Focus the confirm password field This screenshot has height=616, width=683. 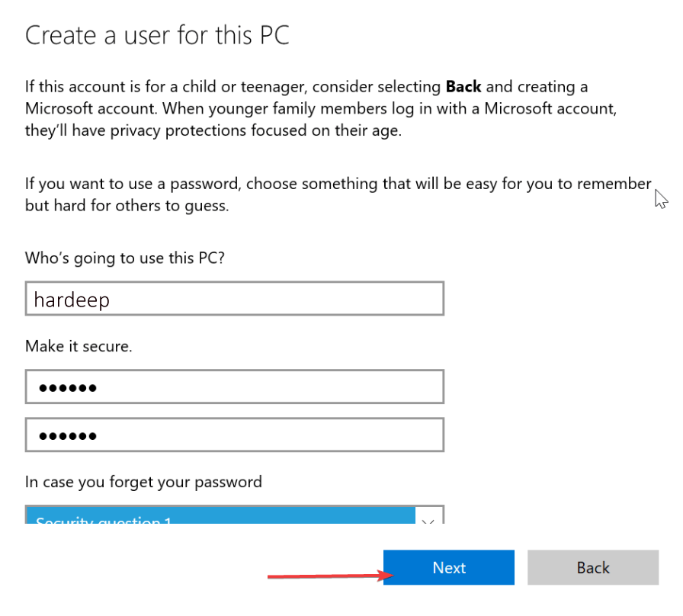point(235,435)
